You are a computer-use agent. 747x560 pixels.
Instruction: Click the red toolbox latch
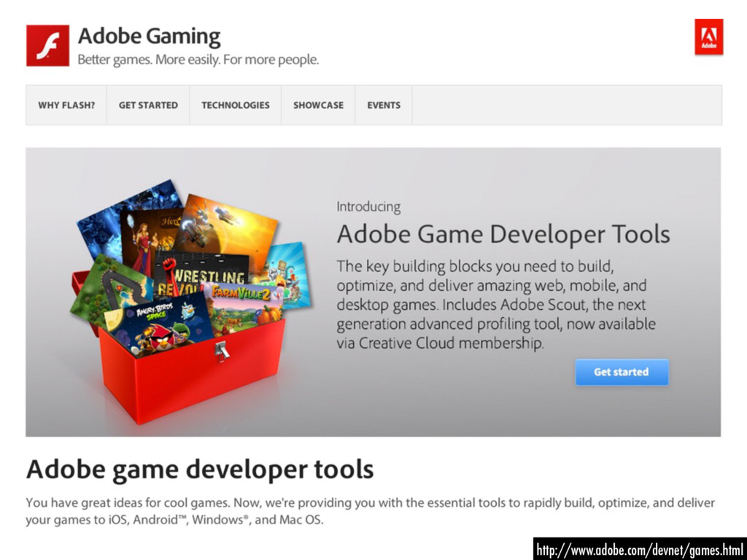tap(222, 351)
